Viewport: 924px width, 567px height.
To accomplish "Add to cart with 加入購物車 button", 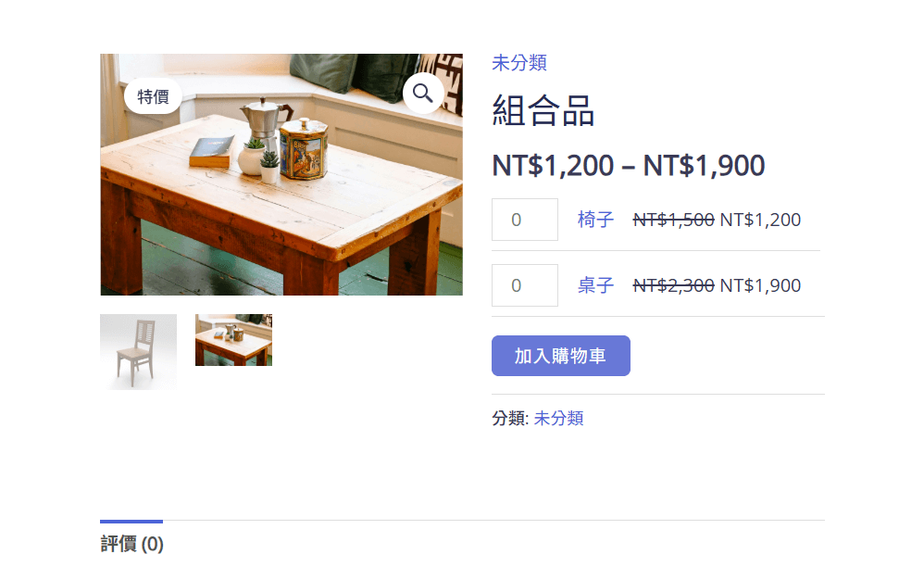I will (x=561, y=356).
